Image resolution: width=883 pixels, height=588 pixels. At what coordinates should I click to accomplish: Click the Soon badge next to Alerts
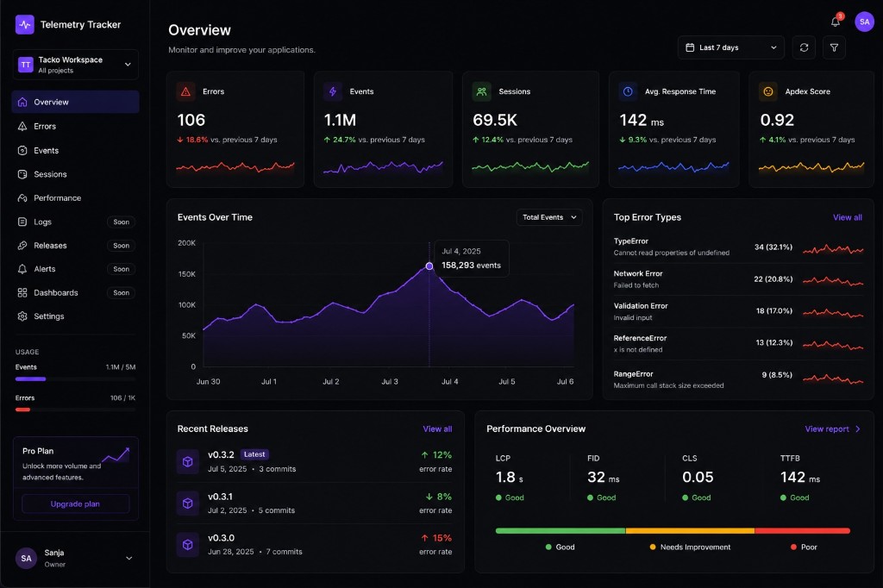coord(121,269)
